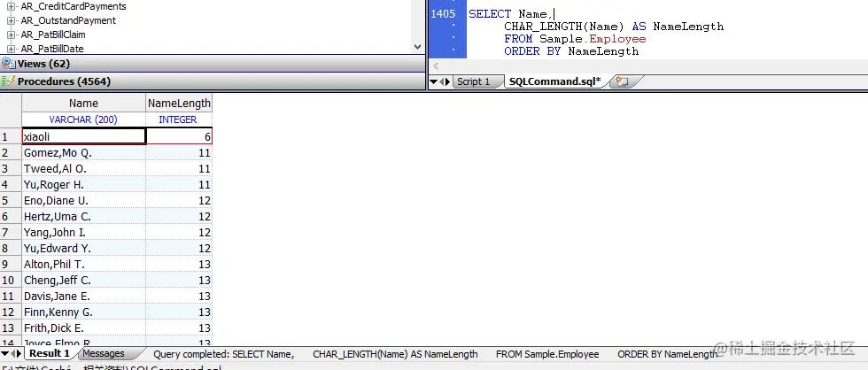Select the Yu,Edward Y. cell
Image resolution: width=868 pixels, height=370 pixels.
83,249
